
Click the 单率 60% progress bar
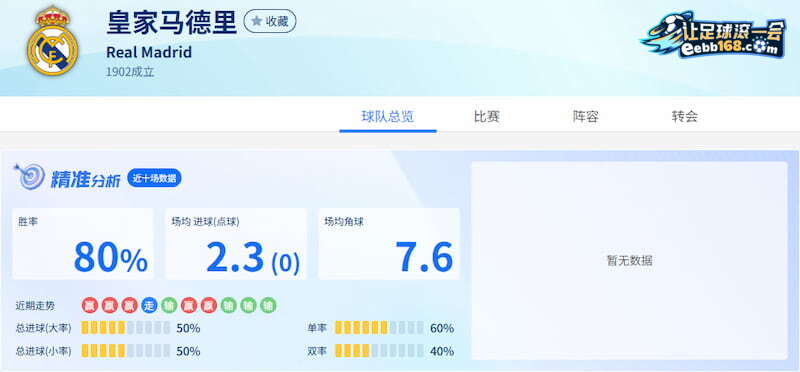click(379, 328)
